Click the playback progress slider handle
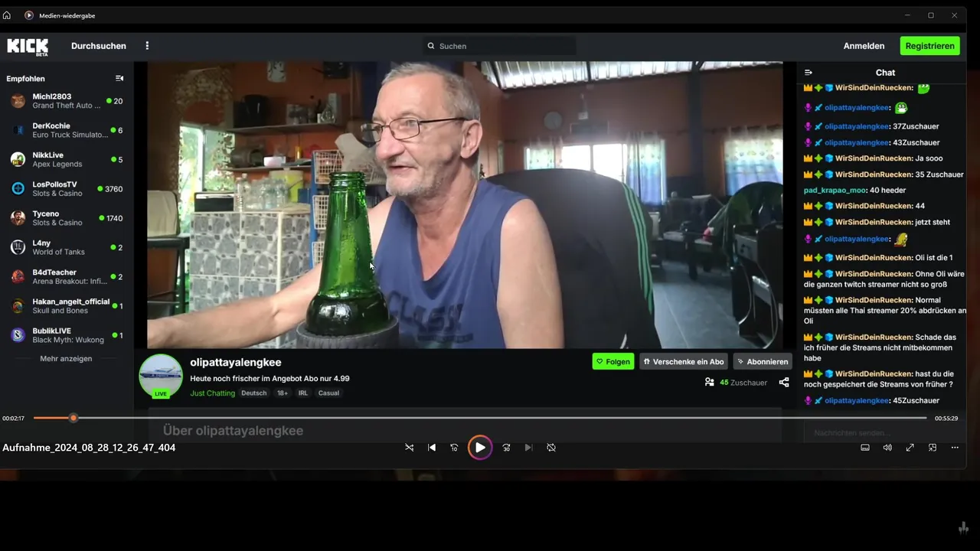The width and height of the screenshot is (980, 551). pos(73,418)
